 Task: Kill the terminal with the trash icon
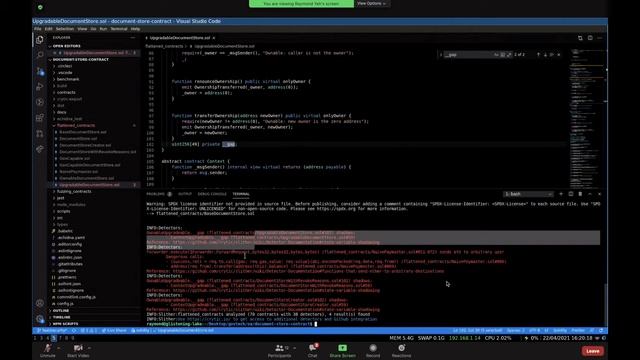click(x=580, y=194)
